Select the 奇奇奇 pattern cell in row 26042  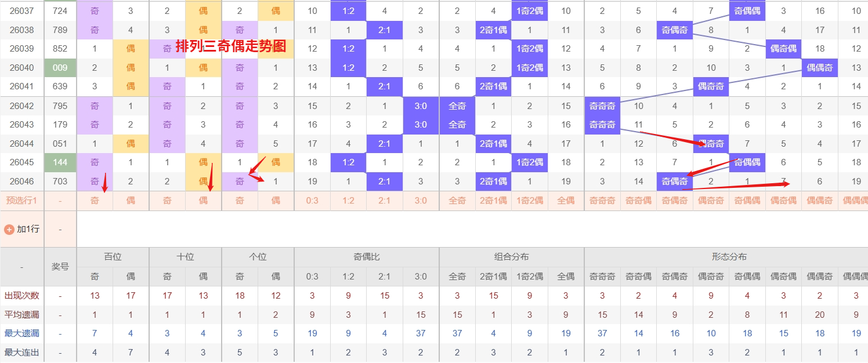602,106
